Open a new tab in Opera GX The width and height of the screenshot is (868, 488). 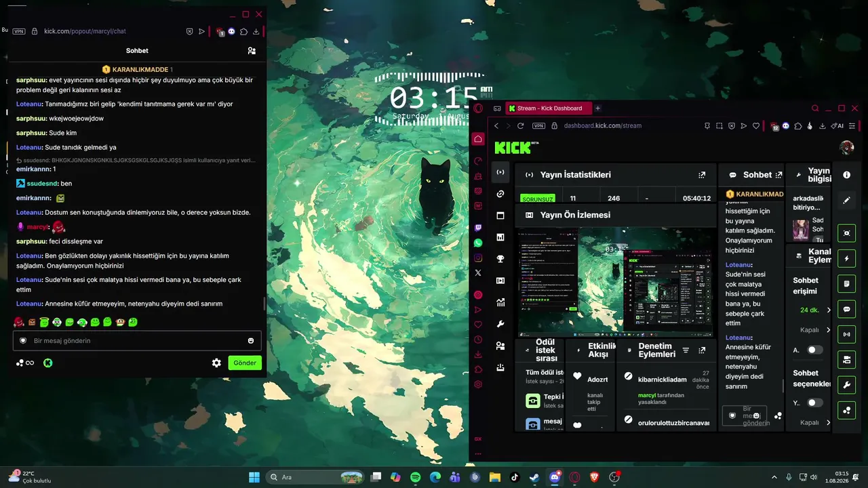point(597,108)
